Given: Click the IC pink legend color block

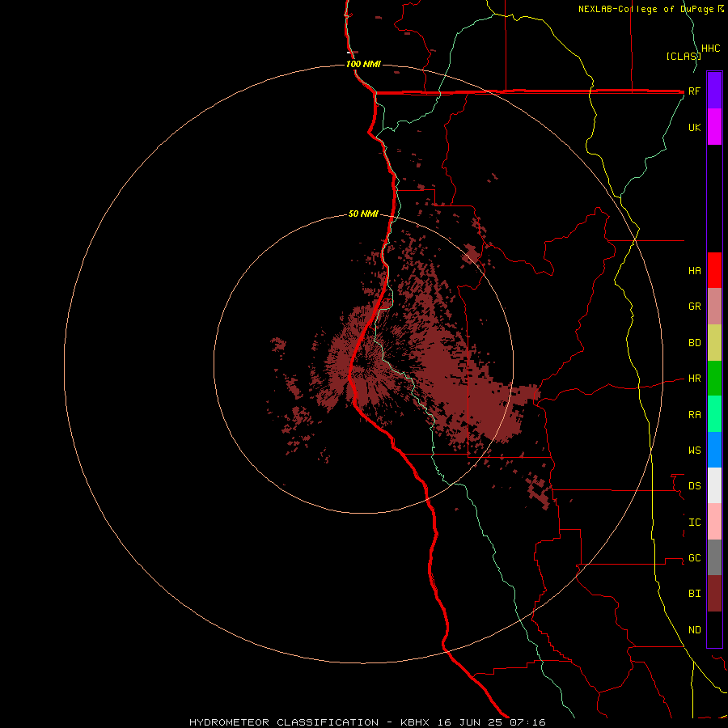Looking at the screenshot, I should click(714, 522).
